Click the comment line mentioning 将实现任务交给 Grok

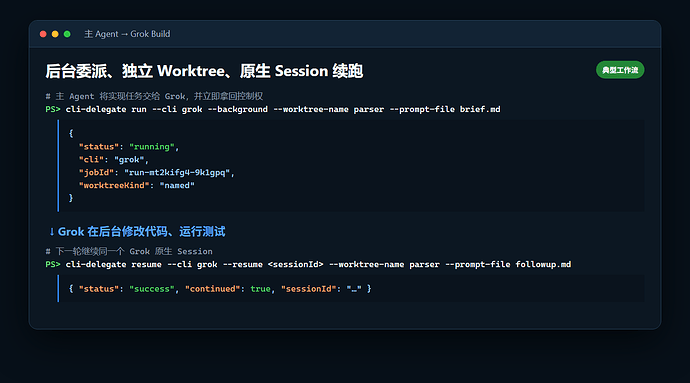tap(154, 96)
